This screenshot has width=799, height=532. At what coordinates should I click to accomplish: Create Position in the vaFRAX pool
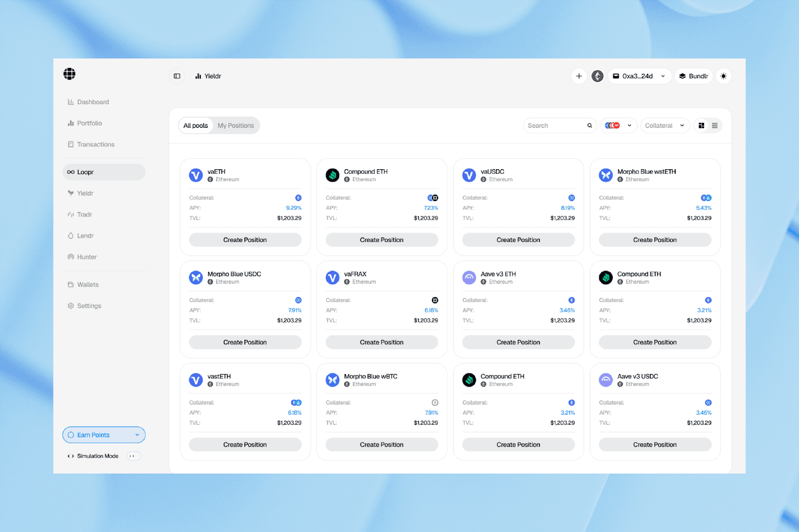(x=382, y=342)
